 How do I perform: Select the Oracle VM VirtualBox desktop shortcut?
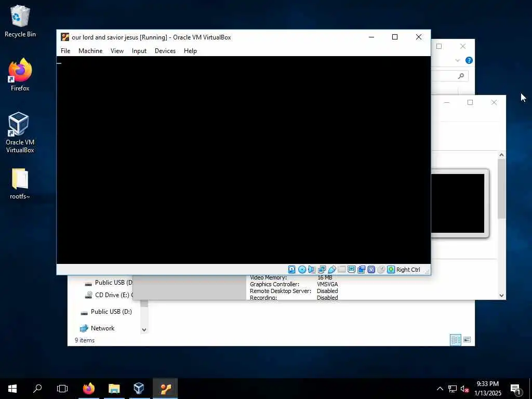point(20,132)
